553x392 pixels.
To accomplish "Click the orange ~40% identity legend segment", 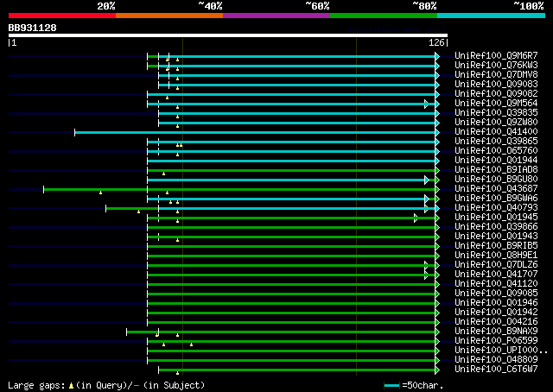I will [x=169, y=16].
